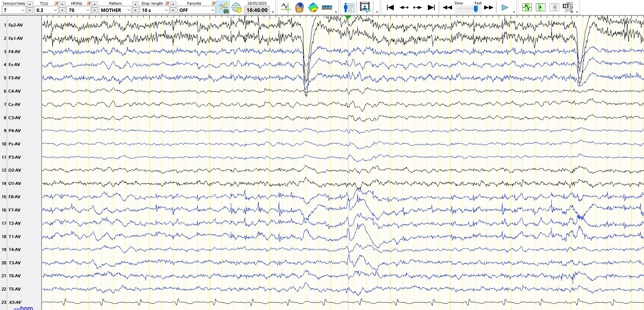Expand the playback controls overflow arrow

[x=514, y=12]
